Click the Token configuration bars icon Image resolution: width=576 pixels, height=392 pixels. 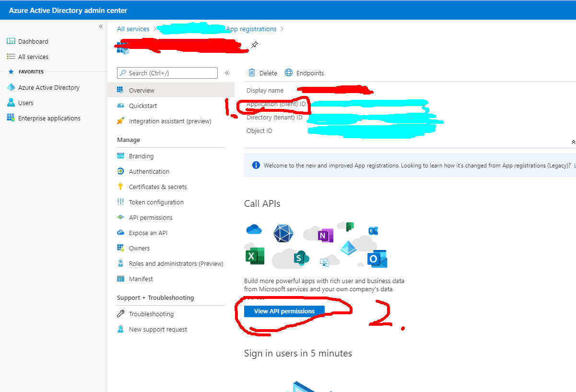120,202
